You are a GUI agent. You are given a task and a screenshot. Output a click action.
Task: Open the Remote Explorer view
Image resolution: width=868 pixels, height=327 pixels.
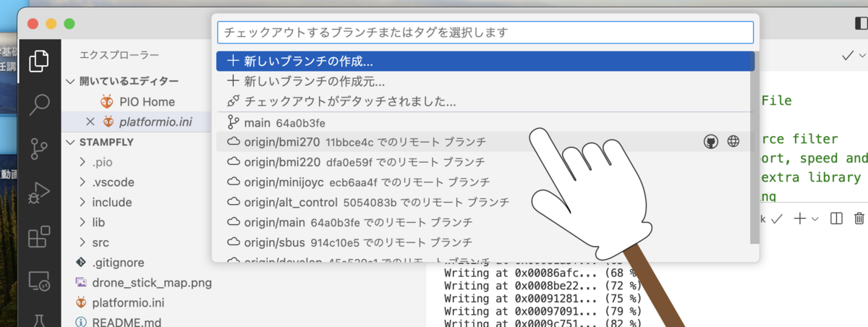(38, 282)
